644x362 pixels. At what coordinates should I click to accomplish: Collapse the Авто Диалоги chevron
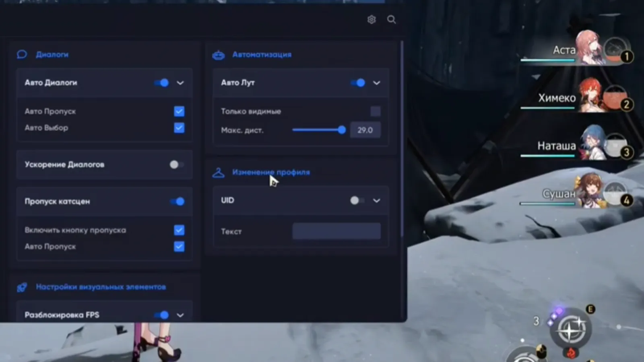[180, 83]
